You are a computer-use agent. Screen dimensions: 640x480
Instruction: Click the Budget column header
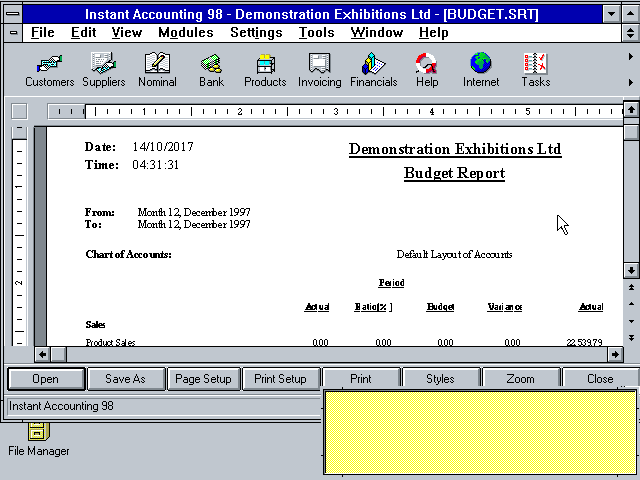click(440, 307)
